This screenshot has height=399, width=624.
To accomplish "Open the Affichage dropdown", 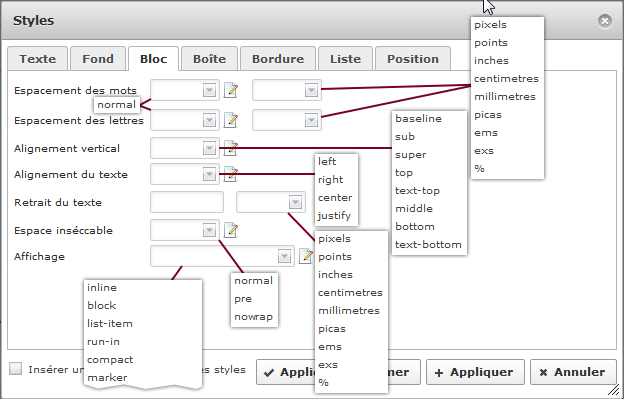I will [x=284, y=256].
